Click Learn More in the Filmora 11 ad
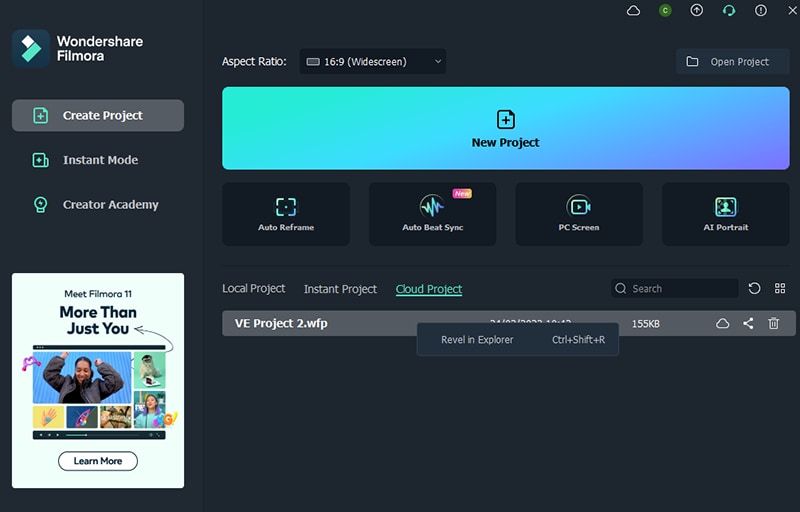800x512 pixels. point(98,461)
